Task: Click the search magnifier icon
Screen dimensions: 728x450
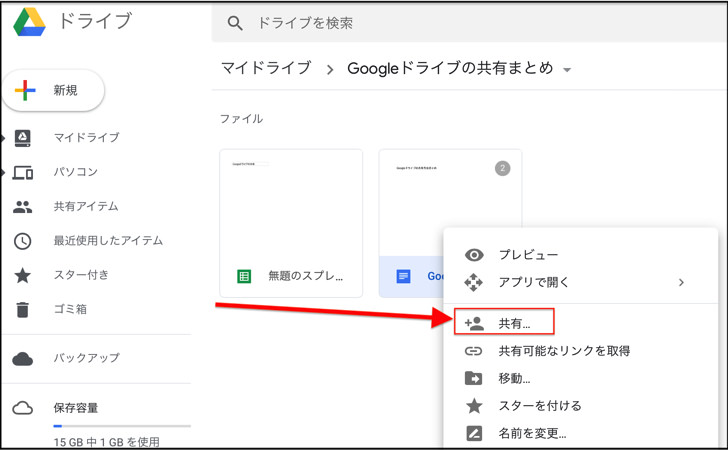Action: coord(235,23)
